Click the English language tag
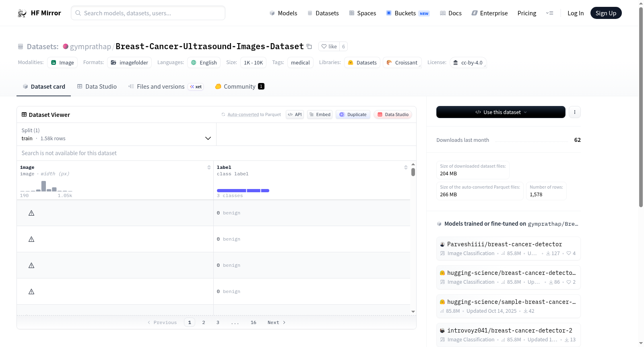Screen dimensions: 644x347 click(x=204, y=62)
